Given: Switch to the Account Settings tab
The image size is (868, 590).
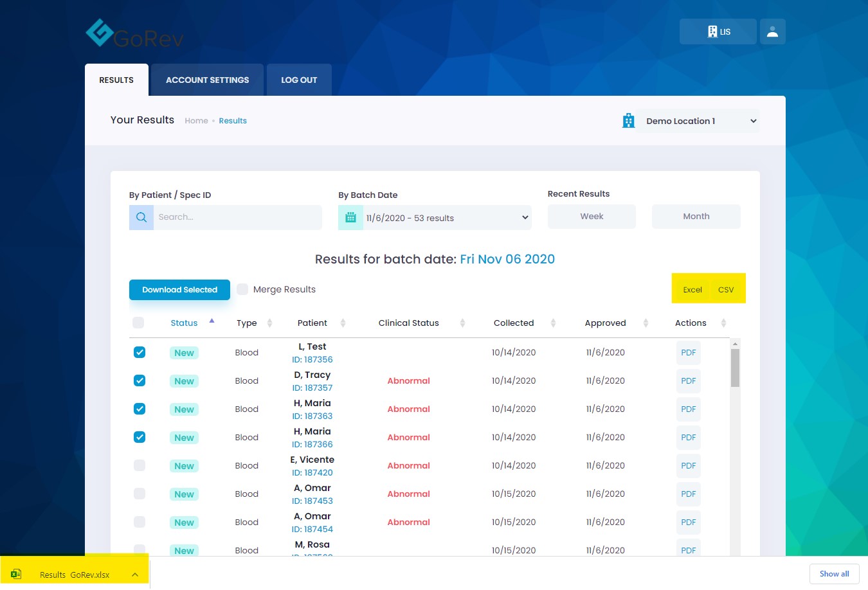Looking at the screenshot, I should click(x=207, y=80).
